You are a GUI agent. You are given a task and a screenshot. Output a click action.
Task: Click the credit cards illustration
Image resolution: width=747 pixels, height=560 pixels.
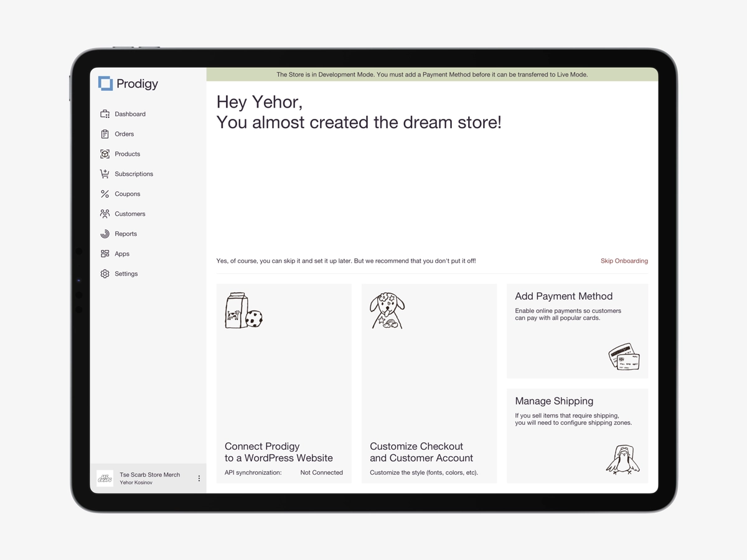(x=624, y=357)
